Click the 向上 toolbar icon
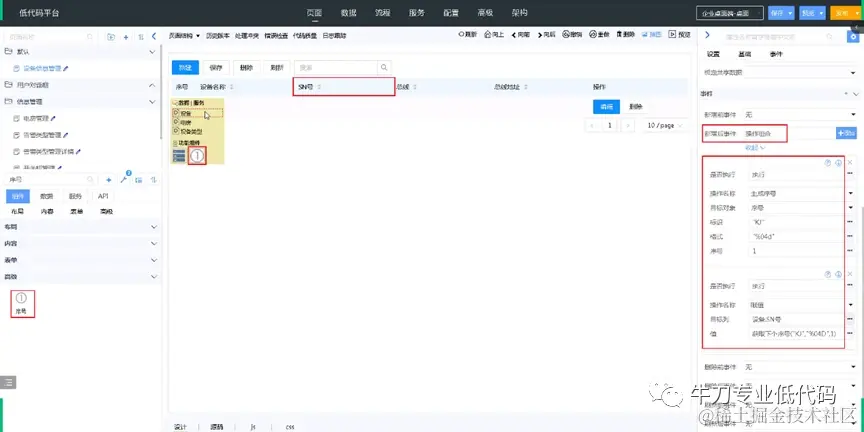864x432 pixels. point(494,34)
